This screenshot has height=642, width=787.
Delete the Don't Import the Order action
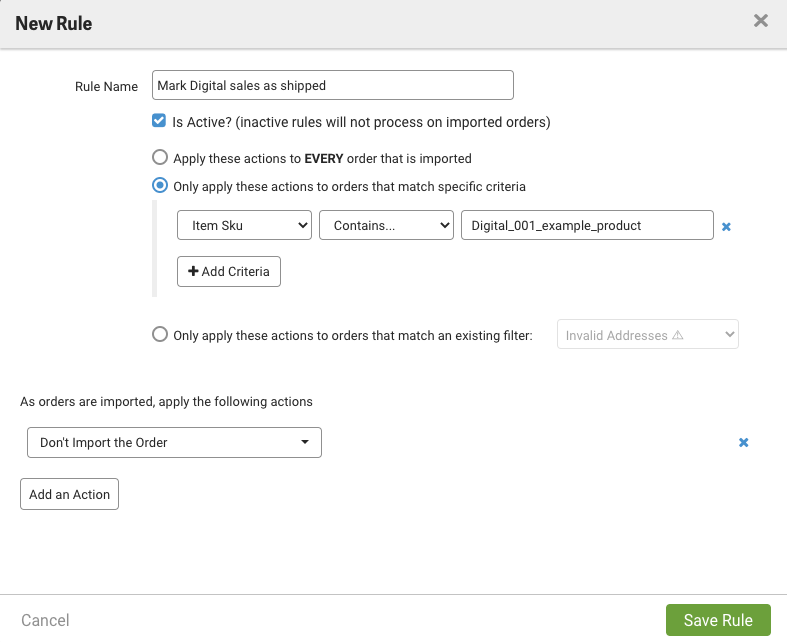tap(743, 443)
